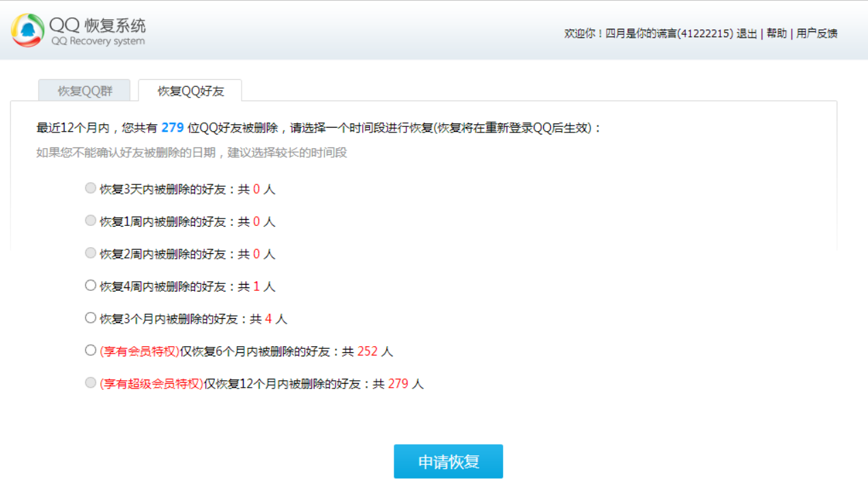Open the 帮助 help link
The image size is (868, 484).
[777, 33]
